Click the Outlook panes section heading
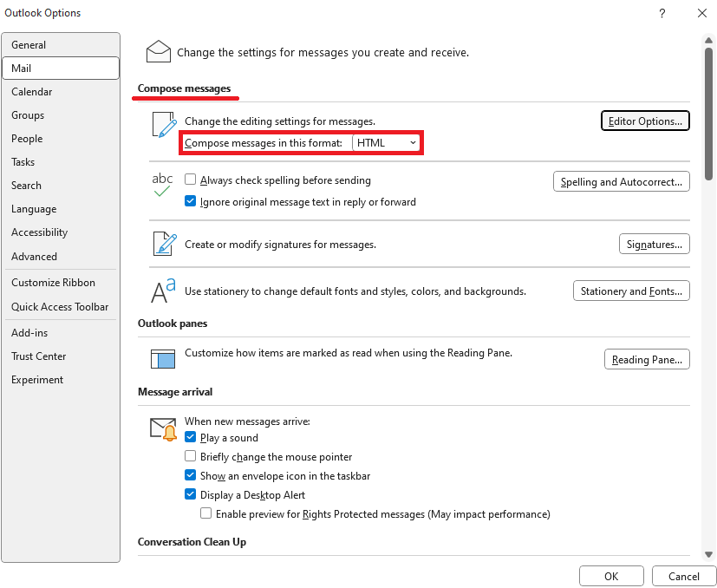The height and width of the screenshot is (588, 717). click(x=173, y=323)
